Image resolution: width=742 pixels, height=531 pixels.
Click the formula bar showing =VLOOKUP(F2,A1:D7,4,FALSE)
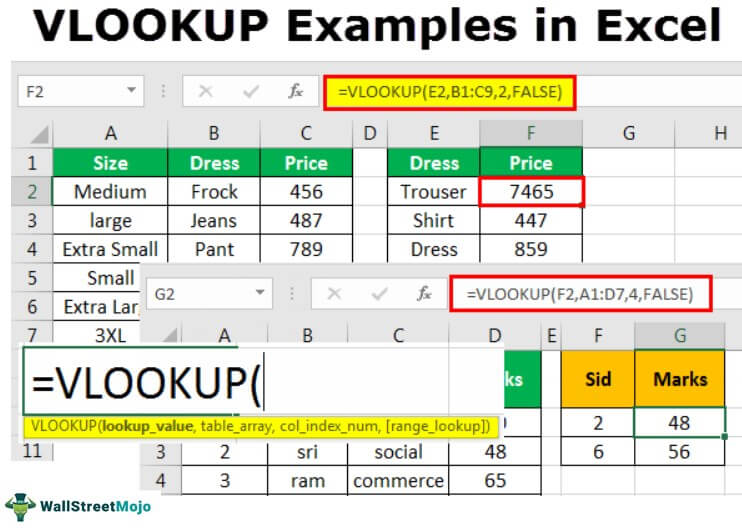[580, 294]
